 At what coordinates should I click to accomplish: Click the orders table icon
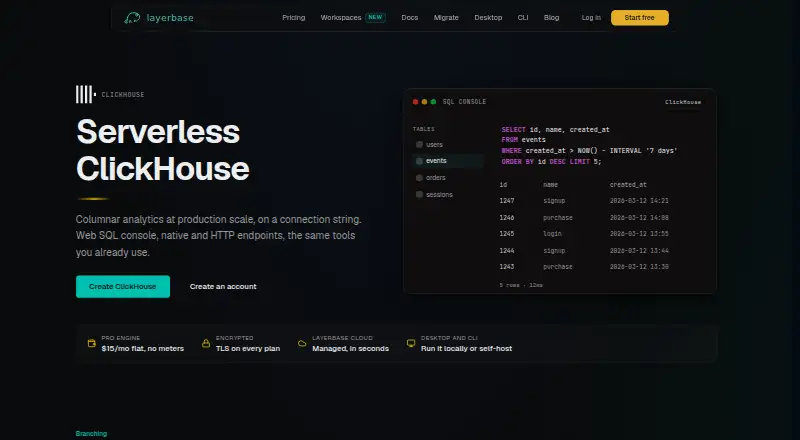pos(419,178)
